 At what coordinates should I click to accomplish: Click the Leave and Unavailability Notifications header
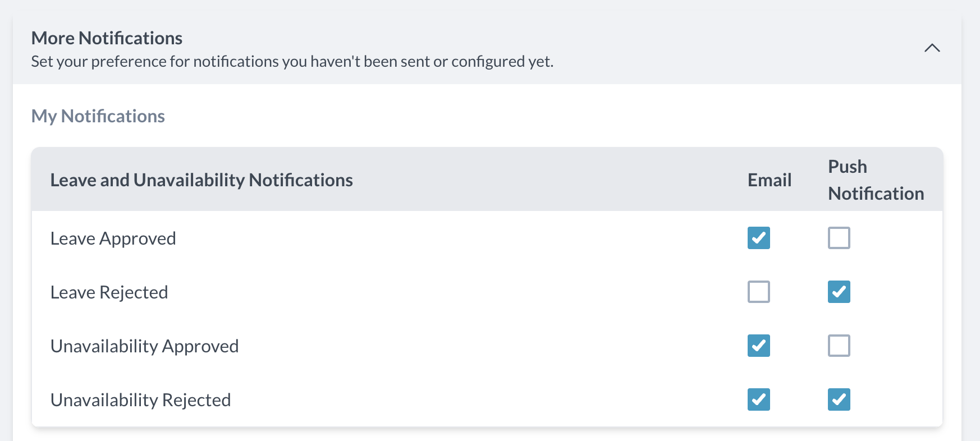click(x=202, y=180)
